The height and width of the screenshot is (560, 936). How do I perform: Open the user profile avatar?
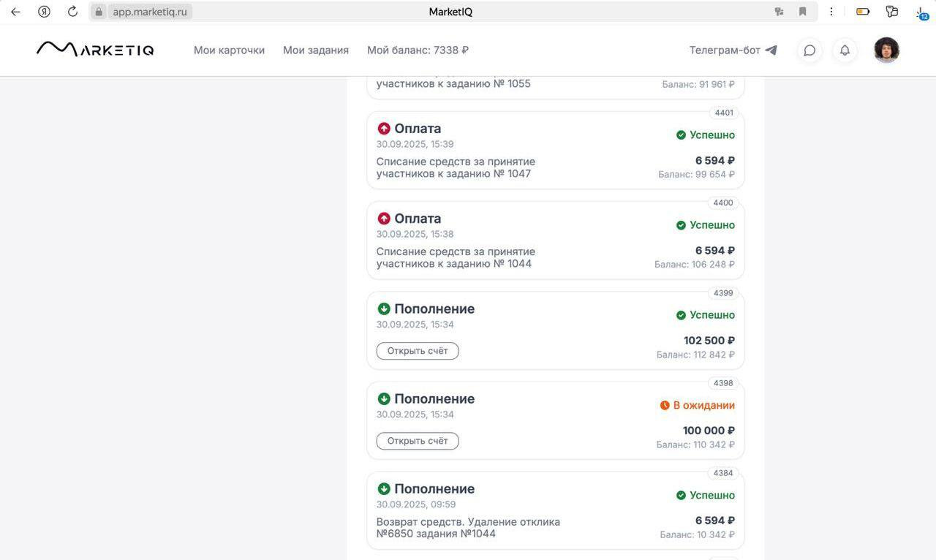886,50
